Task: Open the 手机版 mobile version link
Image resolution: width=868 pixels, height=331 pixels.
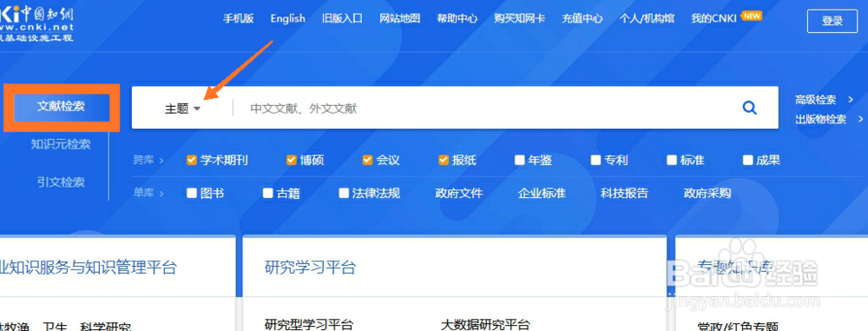Action: click(x=238, y=18)
